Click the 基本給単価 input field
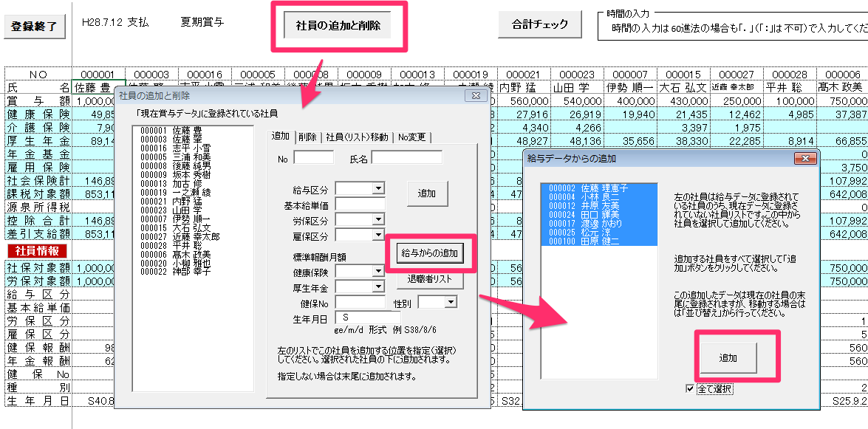Image resolution: width=868 pixels, height=429 pixels. [x=360, y=205]
